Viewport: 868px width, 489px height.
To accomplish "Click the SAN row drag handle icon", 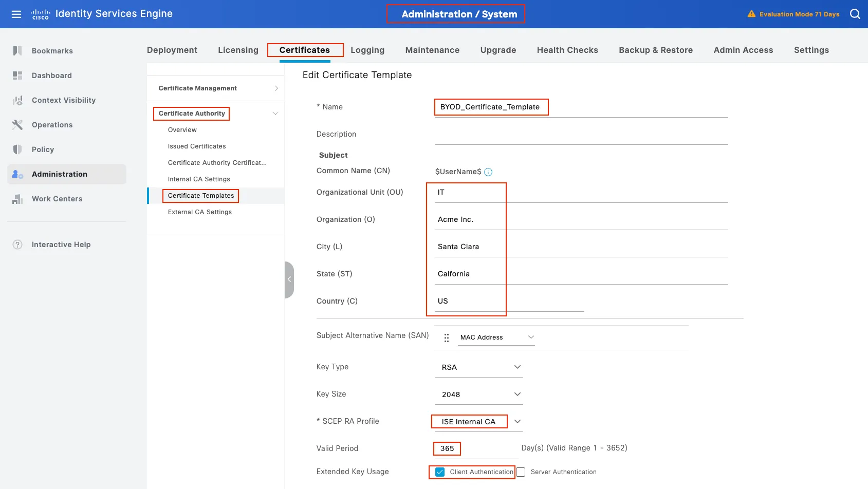I will click(447, 337).
